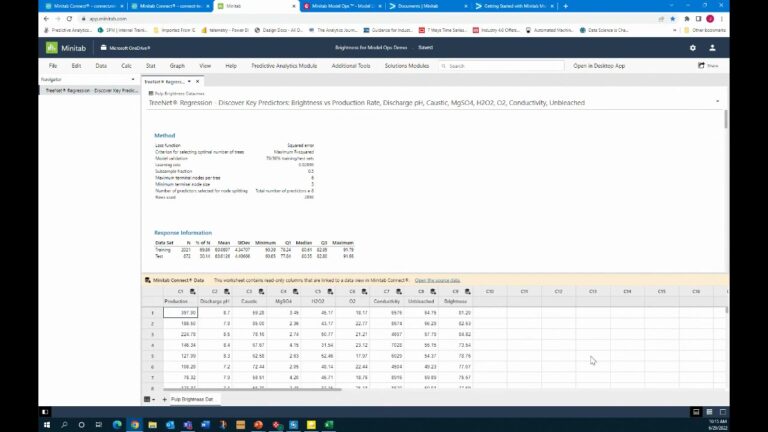Image resolution: width=768 pixels, height=432 pixels.
Task: Open the View menu
Action: pos(205,66)
